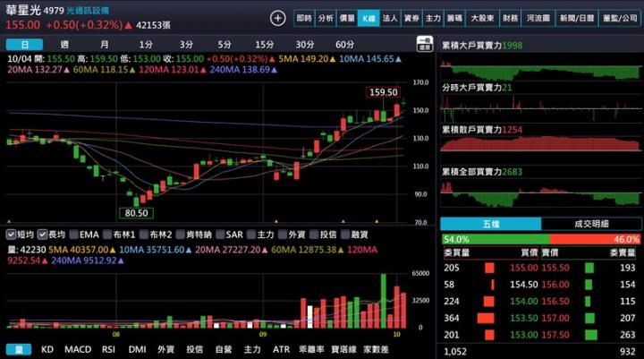The image size is (644, 359).
Task: Show 投信 in the lower indicator row
Action: tap(195, 349)
